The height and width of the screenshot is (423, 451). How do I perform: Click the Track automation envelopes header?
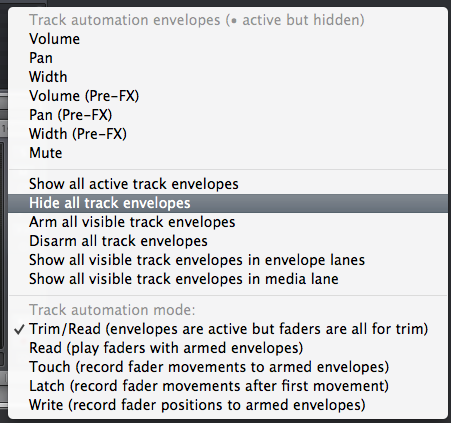click(197, 20)
